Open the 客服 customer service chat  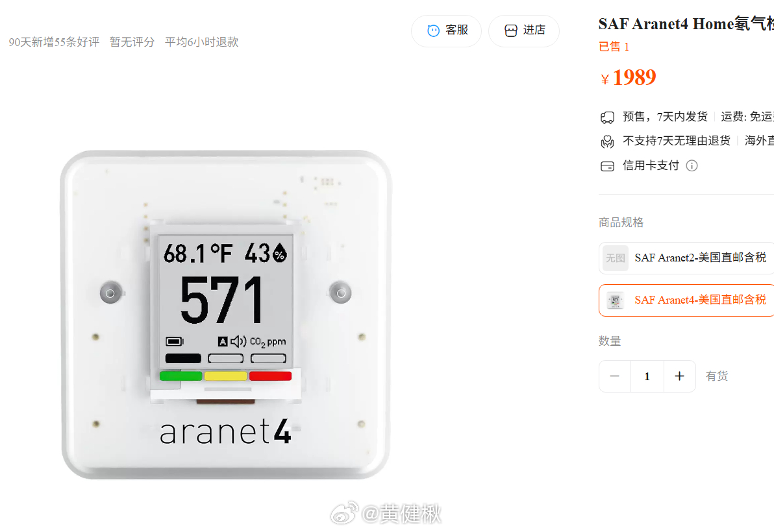(446, 30)
